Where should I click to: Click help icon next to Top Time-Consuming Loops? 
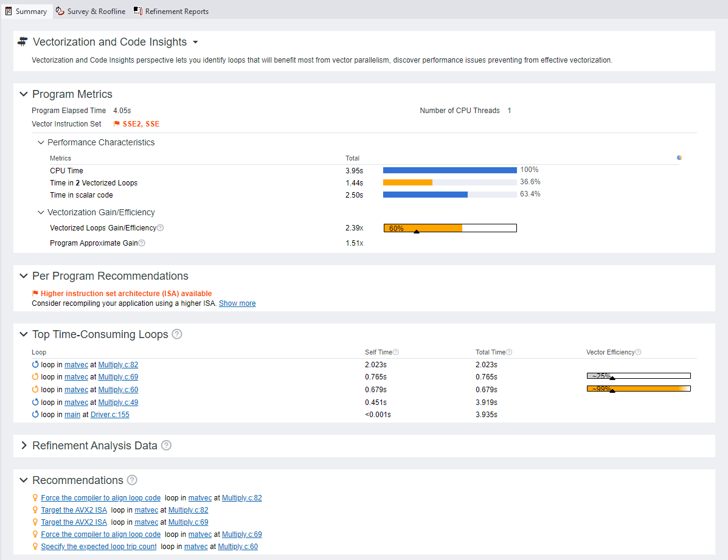coord(177,334)
